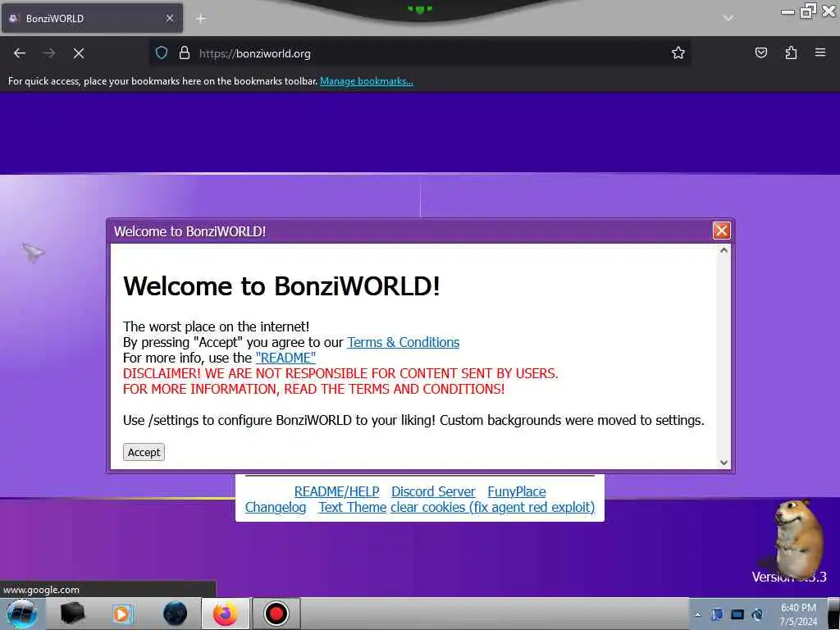This screenshot has height=630, width=840.
Task: Open the network tray icon
Action: tap(737, 614)
